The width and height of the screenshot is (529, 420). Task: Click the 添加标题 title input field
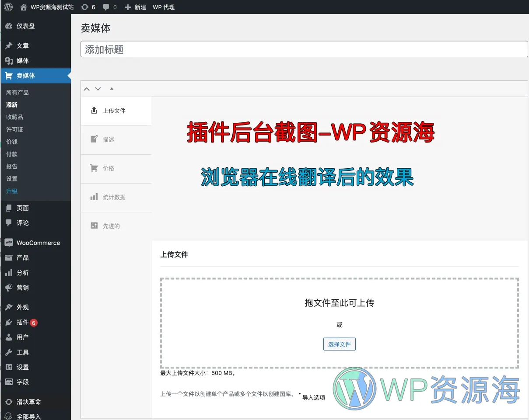(304, 49)
